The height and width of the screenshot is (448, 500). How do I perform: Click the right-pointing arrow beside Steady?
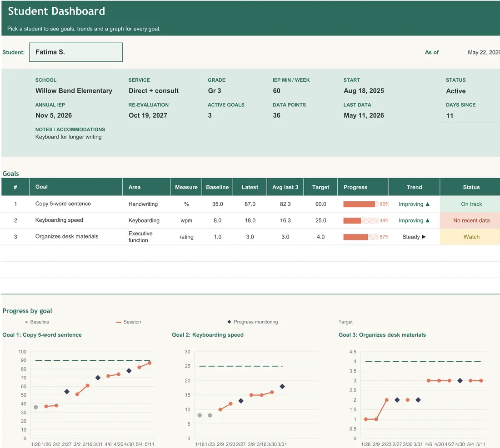click(x=424, y=237)
